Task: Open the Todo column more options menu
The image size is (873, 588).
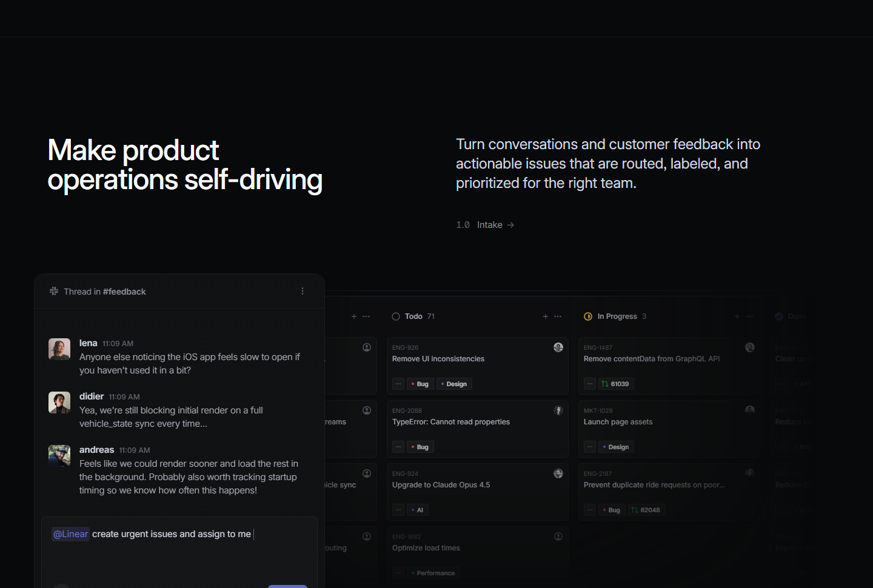Action: coord(558,316)
